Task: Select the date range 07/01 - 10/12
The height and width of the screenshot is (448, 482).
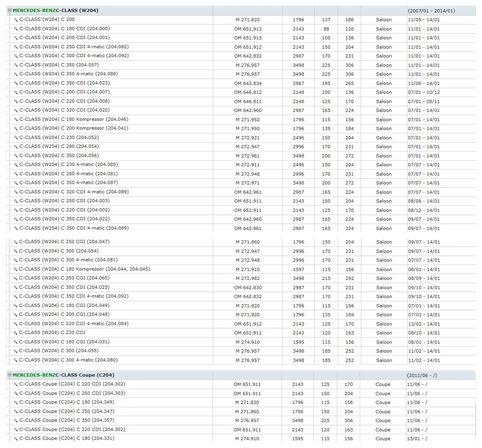Action: click(x=424, y=92)
